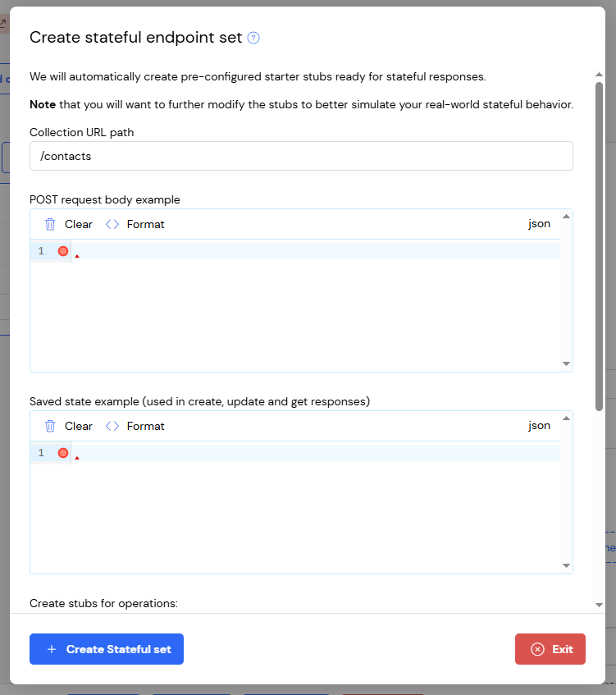Click code brackets icon in POST body toolbar
This screenshot has height=695, width=616.
[112, 224]
